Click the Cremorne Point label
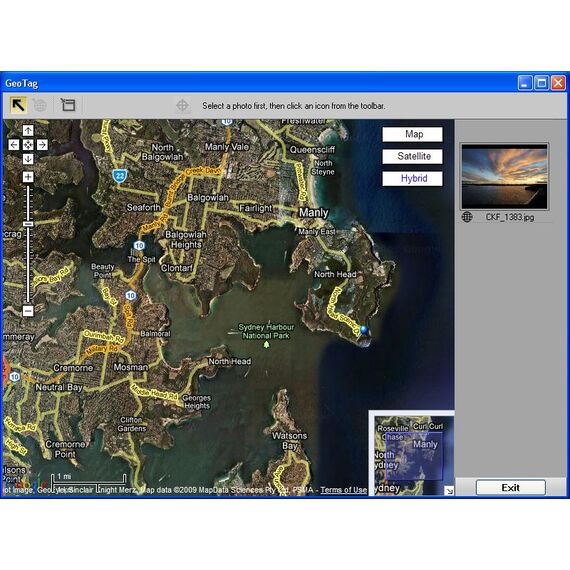This screenshot has width=570, height=570. coord(65,449)
